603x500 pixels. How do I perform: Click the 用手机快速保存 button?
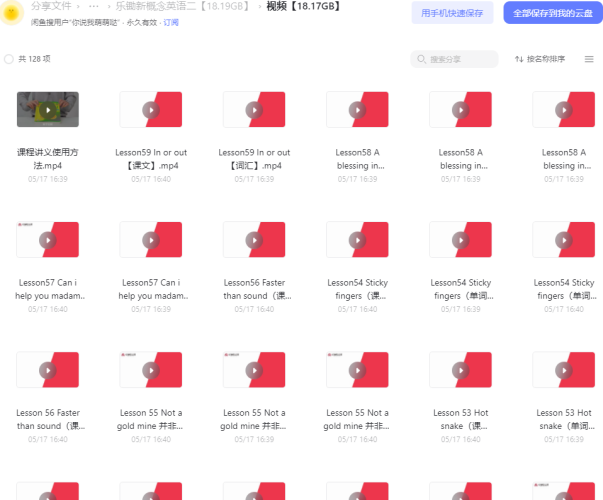[x=452, y=13]
